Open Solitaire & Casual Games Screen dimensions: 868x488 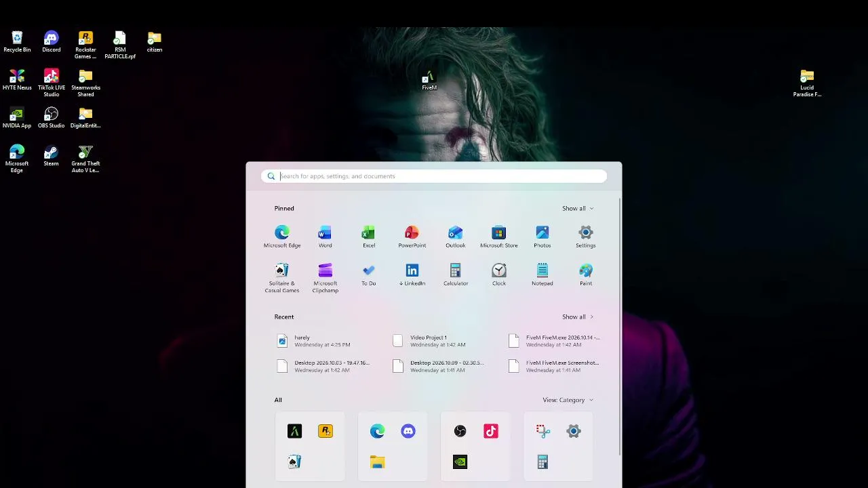(x=282, y=279)
